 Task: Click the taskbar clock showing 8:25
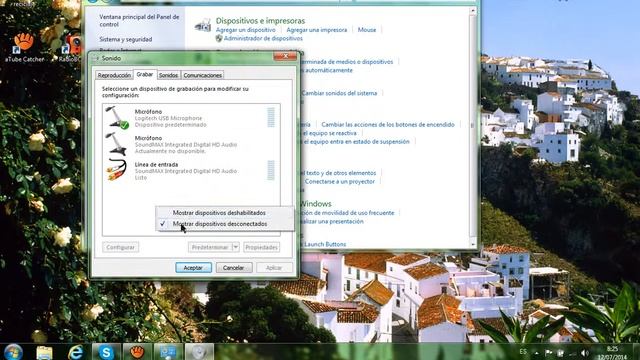pos(612,353)
